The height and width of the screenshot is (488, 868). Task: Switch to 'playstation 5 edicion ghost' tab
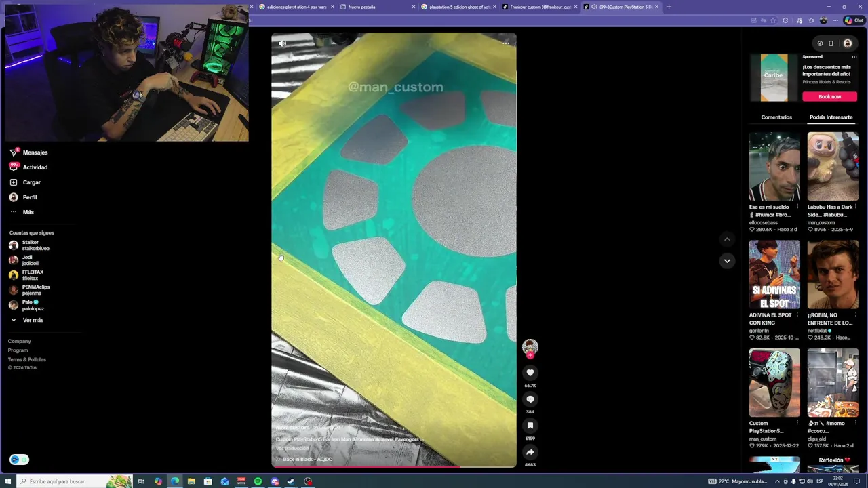coord(458,7)
